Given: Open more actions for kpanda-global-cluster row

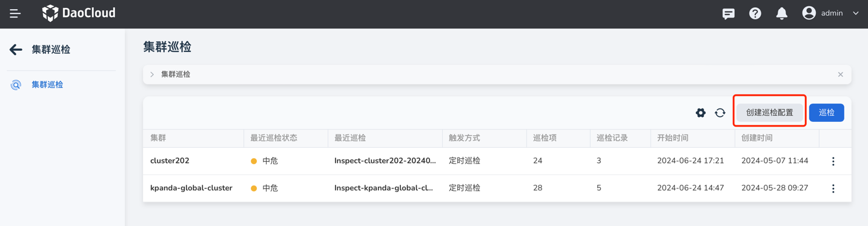Looking at the screenshot, I should pyautogui.click(x=833, y=188).
